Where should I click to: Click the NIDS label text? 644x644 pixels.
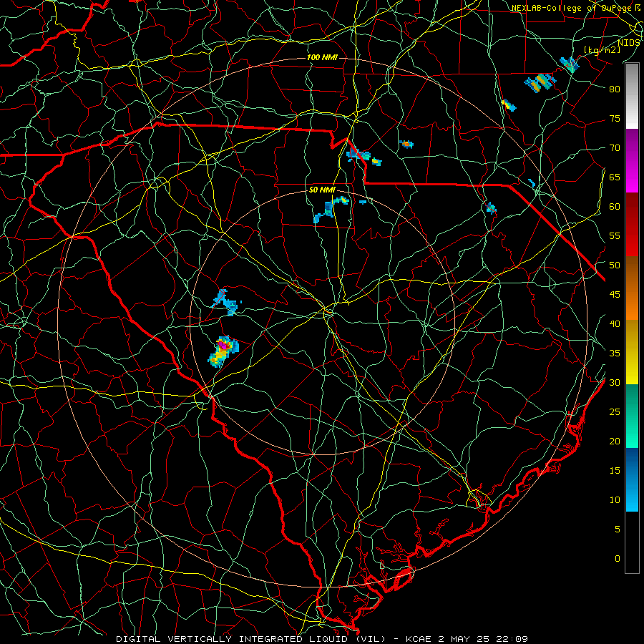628,43
